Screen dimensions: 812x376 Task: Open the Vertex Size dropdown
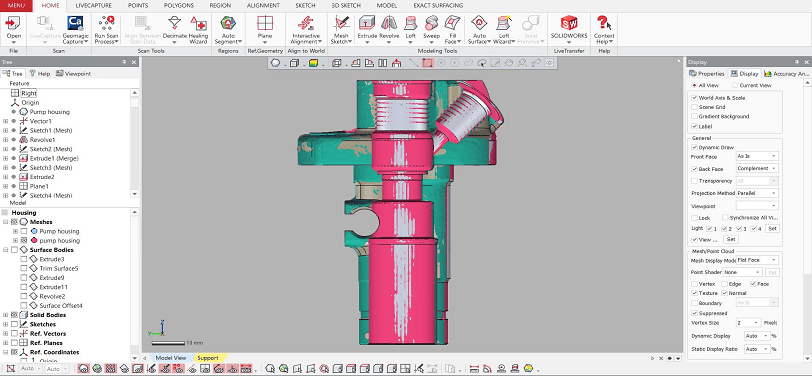click(748, 323)
